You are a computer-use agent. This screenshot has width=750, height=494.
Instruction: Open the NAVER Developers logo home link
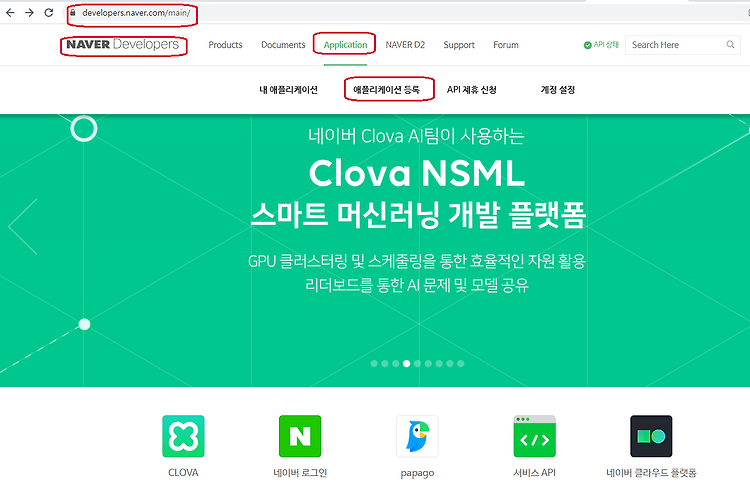click(x=122, y=44)
